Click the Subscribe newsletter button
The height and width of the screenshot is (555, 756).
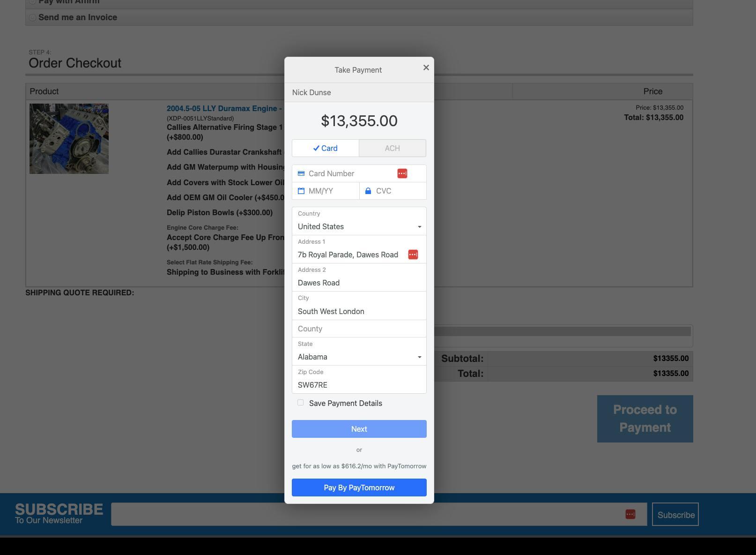coord(675,514)
